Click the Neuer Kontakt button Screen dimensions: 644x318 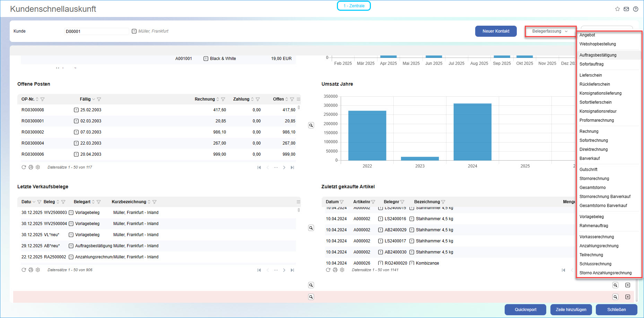coord(496,31)
